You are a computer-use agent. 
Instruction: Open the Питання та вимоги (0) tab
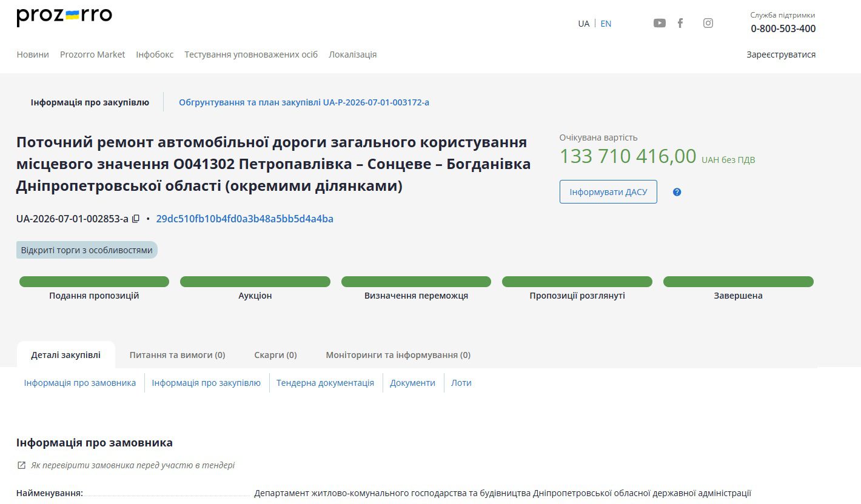pos(177,355)
